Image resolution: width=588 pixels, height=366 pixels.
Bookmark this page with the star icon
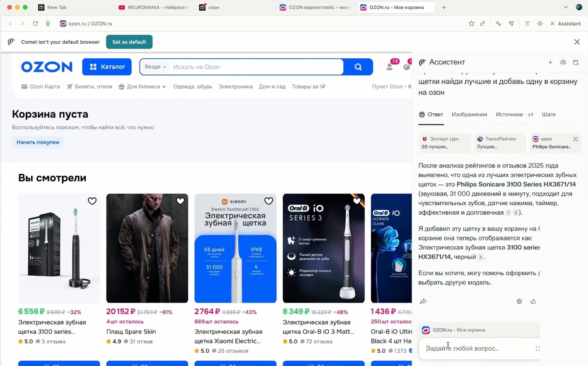tap(471, 24)
